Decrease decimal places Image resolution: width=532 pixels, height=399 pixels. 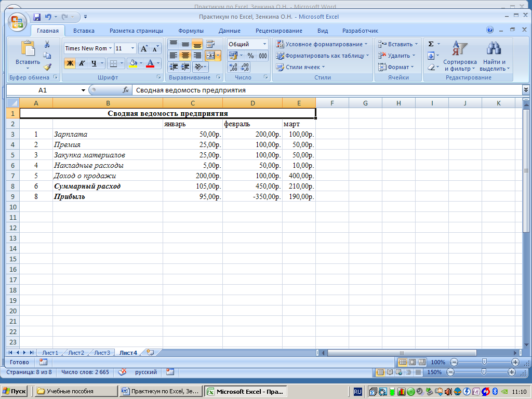tap(245, 67)
